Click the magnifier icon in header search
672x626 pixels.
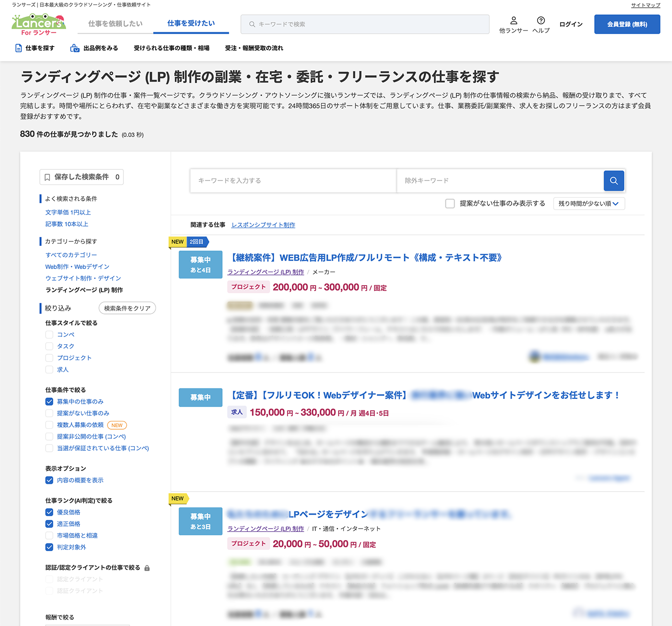pyautogui.click(x=252, y=24)
